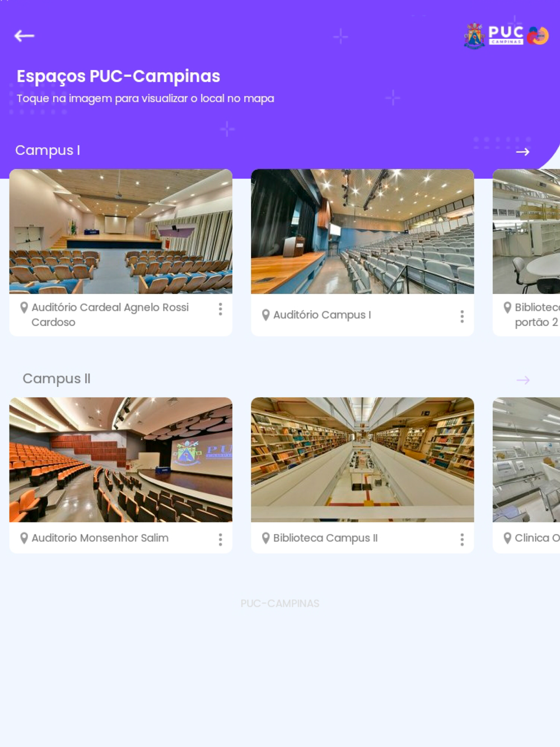The image size is (560, 747).
Task: Open three-dot menu for Biblioteca Campus II
Action: tap(462, 539)
